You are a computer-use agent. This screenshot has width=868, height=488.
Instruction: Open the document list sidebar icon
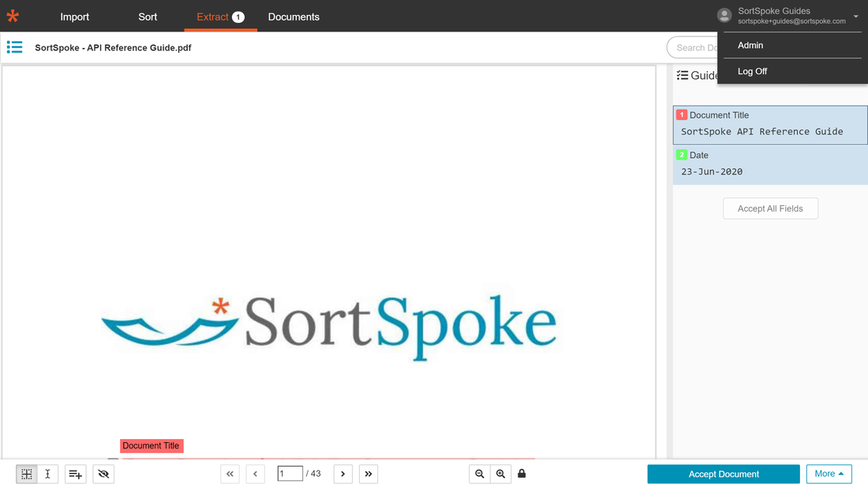14,47
